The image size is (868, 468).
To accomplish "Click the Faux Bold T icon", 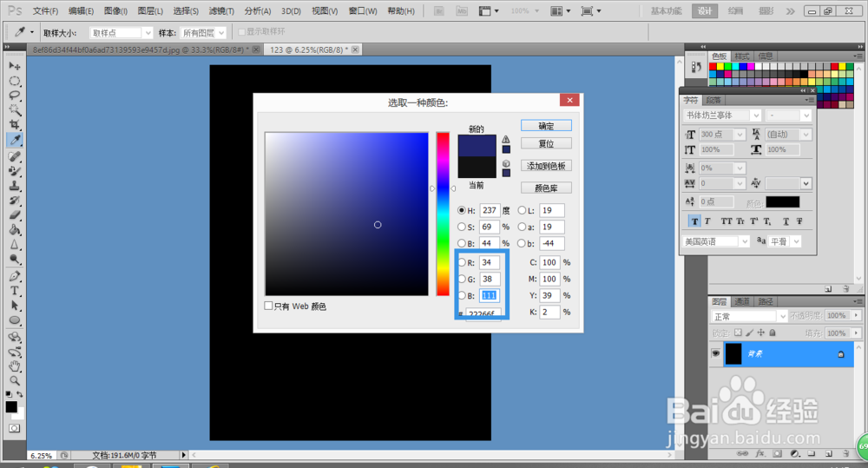I will coord(694,221).
